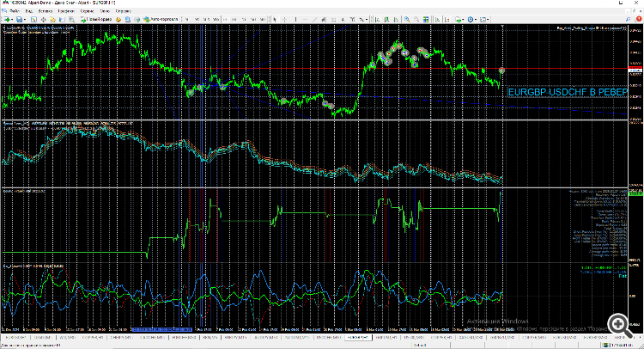644x349 pixels.
Task: Open the search magnifier in toolbar
Action: pos(629,19)
